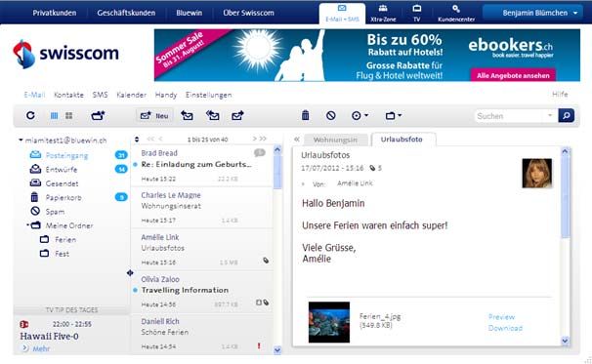
Task: Open the Einstellungen settings menu
Action: [x=208, y=95]
